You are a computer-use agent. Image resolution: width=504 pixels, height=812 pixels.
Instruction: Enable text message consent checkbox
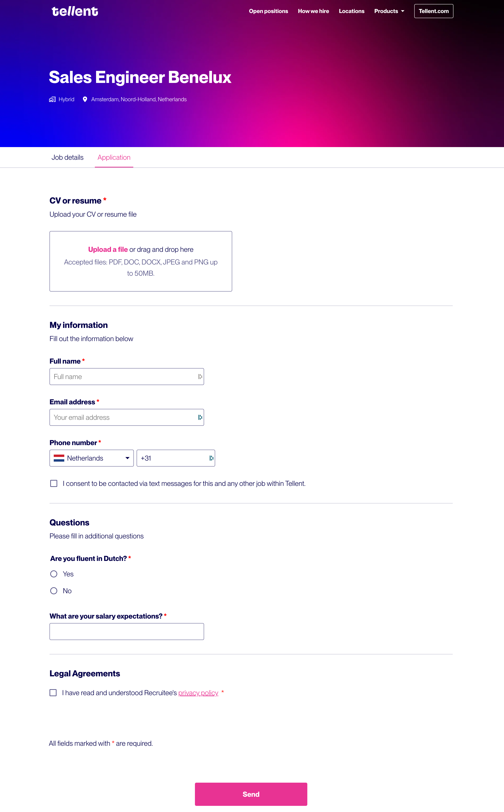[54, 484]
